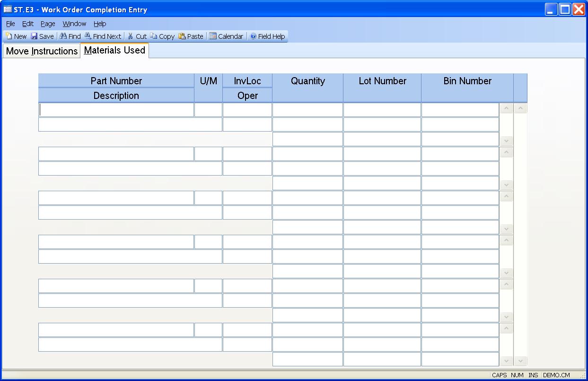Click the first row Quantity field
This screenshot has width=588, height=381.
click(x=307, y=110)
